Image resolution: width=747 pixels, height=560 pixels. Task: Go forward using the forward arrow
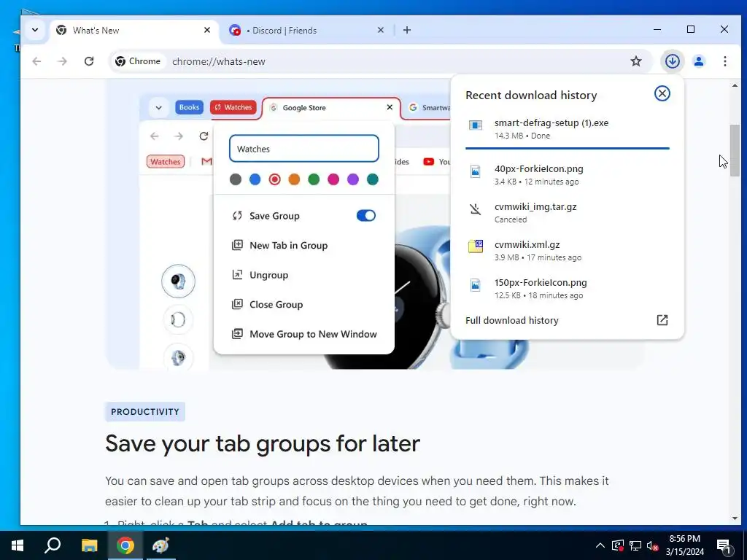(x=63, y=61)
